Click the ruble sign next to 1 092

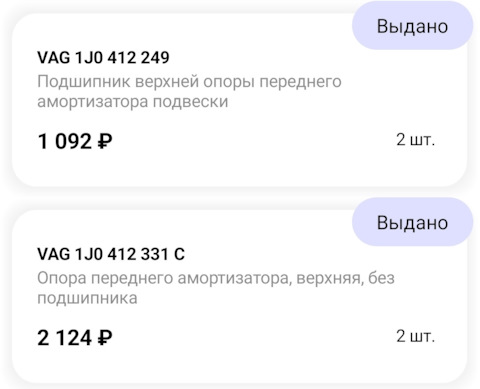(x=105, y=141)
